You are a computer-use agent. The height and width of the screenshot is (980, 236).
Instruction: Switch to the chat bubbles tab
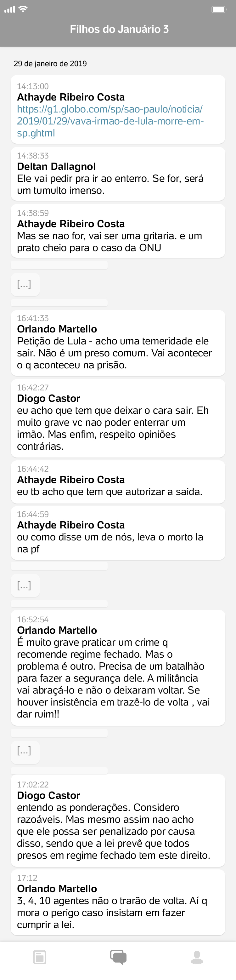click(x=118, y=957)
